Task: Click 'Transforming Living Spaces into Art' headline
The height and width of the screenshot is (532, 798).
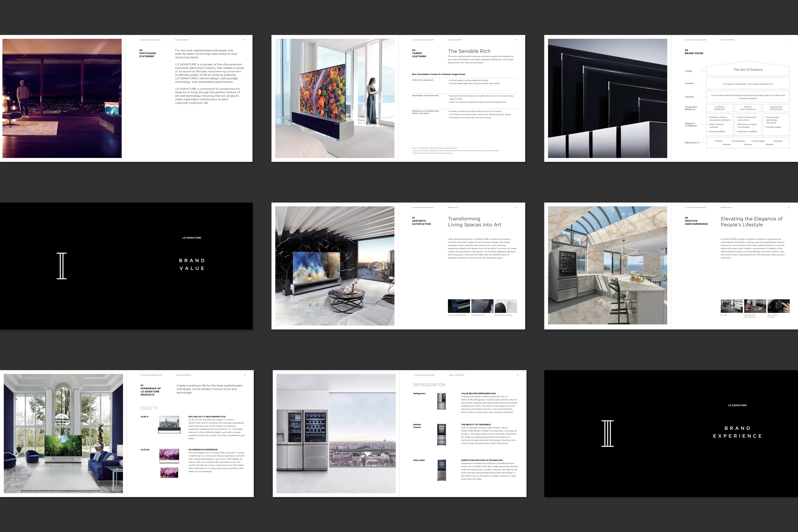Action: 474,222
